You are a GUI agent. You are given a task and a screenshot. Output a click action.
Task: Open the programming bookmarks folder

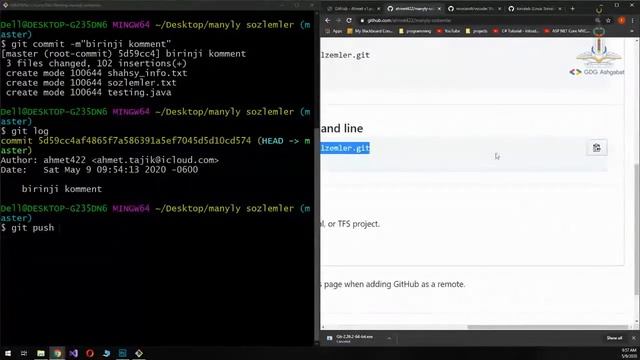(415, 31)
